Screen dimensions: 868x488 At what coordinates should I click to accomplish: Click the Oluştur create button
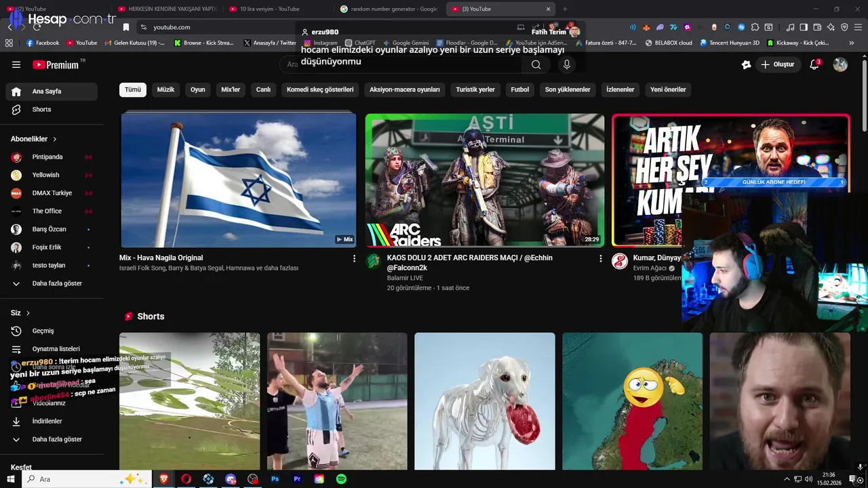point(778,64)
